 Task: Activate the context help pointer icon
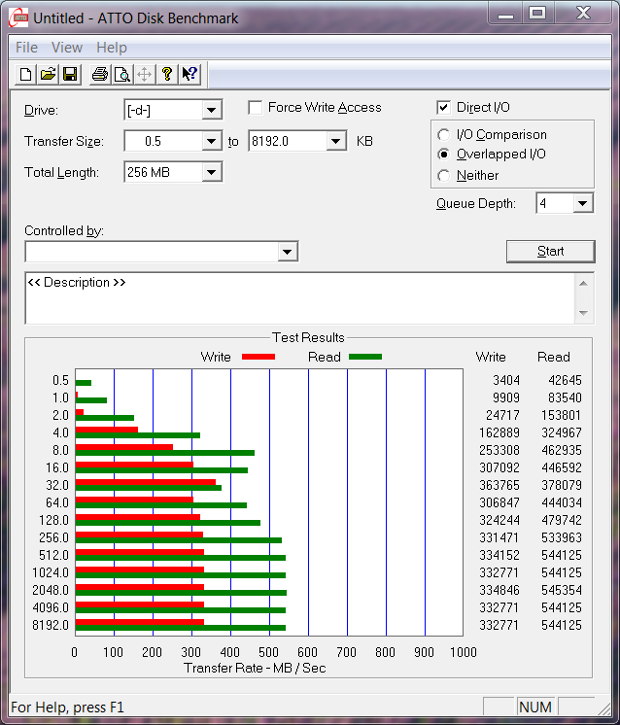click(x=189, y=74)
